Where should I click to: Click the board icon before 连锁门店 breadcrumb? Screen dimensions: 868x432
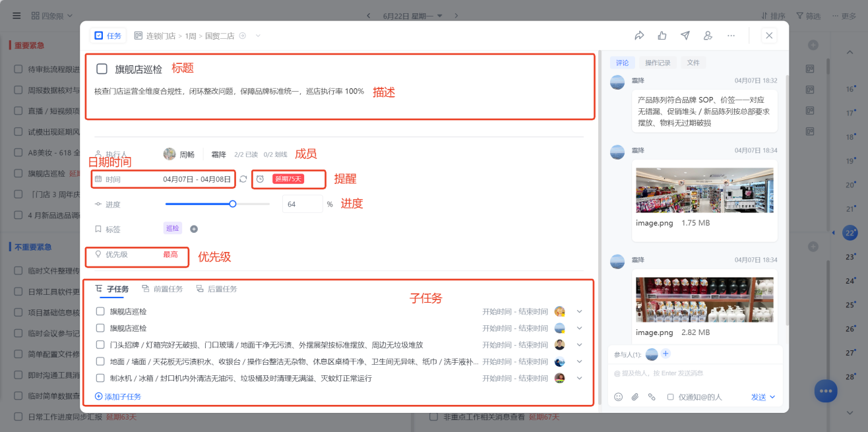coord(138,36)
